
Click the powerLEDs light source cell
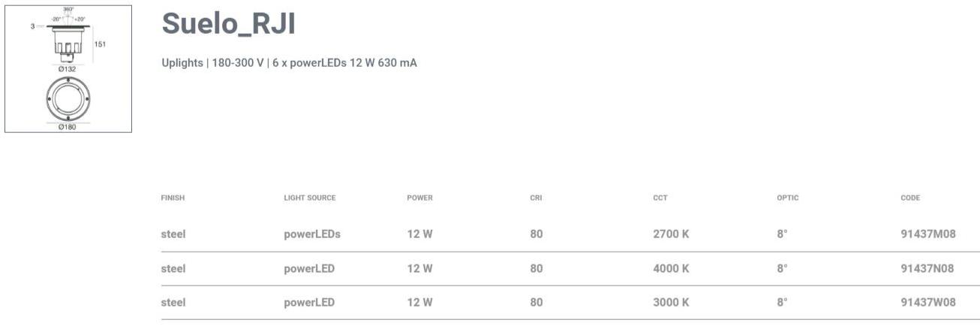tap(311, 234)
